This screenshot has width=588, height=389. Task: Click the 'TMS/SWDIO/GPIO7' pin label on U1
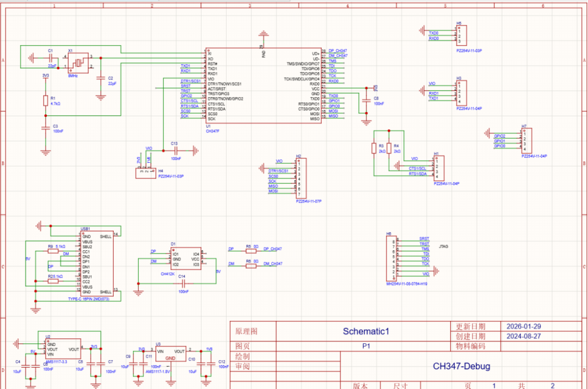tap(303, 64)
